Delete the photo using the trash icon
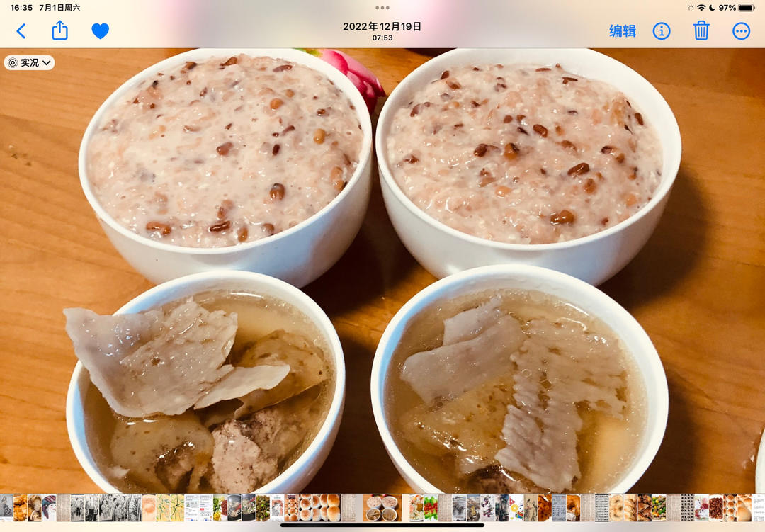The image size is (765, 532). pos(701,30)
